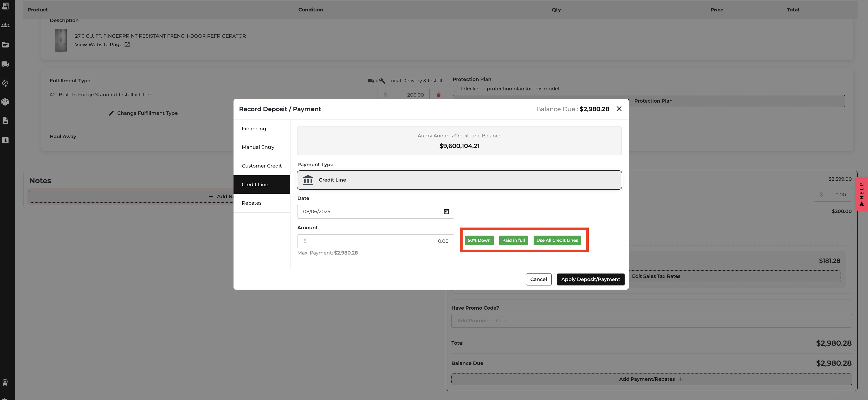
Task: Open the red HELP side tab
Action: [x=861, y=194]
